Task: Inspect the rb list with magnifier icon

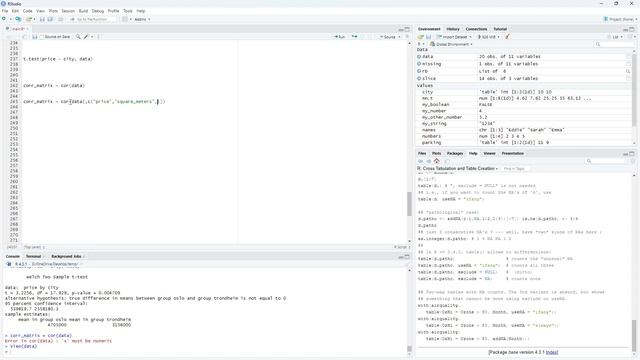Action: coord(629,71)
